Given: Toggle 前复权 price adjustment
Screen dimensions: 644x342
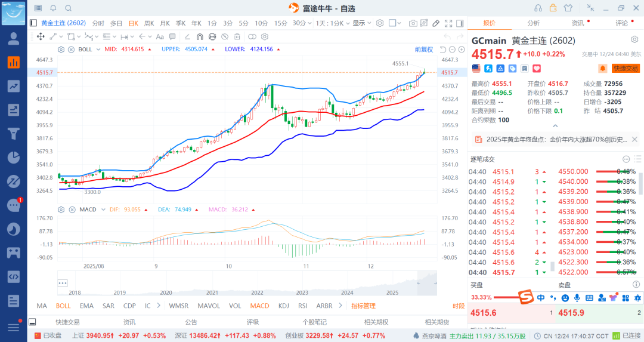Looking at the screenshot, I should coord(424,50).
